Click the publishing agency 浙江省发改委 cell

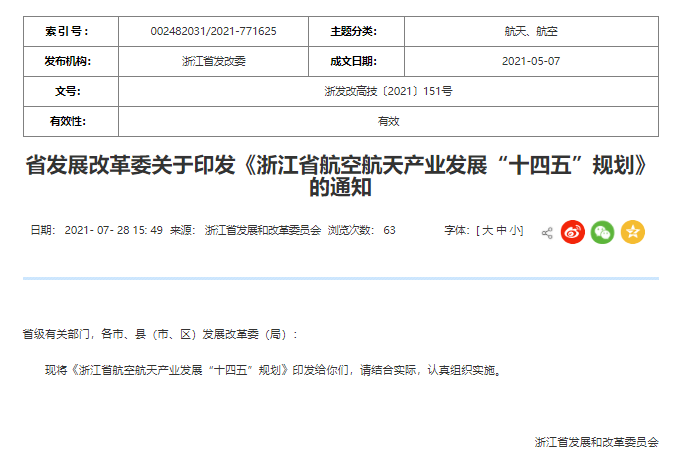[x=214, y=62]
